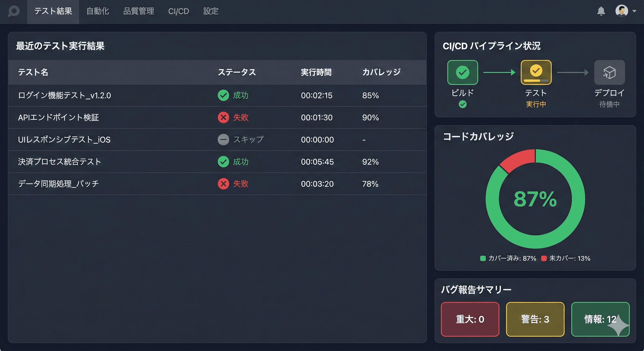Screen dimensions: 644x351
Task: Click the failure icon for APIエンドポイント検証
Action: 223,117
